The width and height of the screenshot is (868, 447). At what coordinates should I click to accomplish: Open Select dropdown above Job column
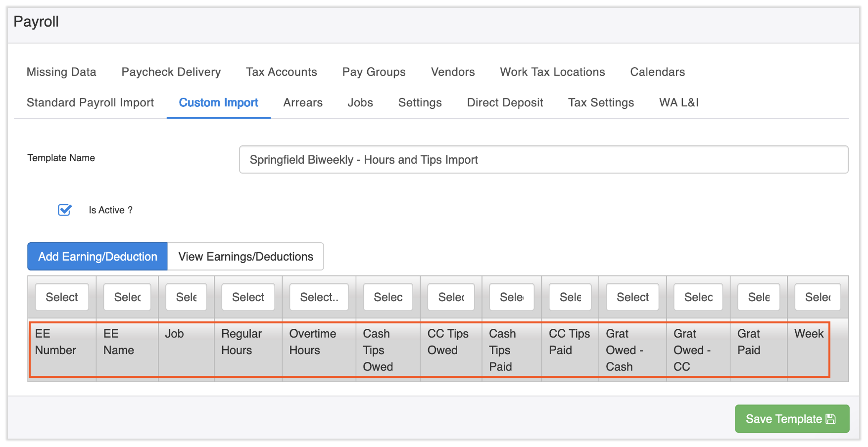(186, 297)
